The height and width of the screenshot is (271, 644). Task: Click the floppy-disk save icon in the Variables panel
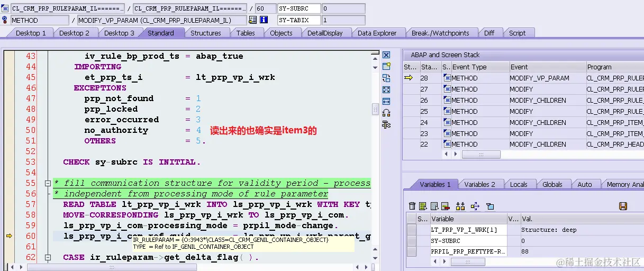[x=623, y=206]
